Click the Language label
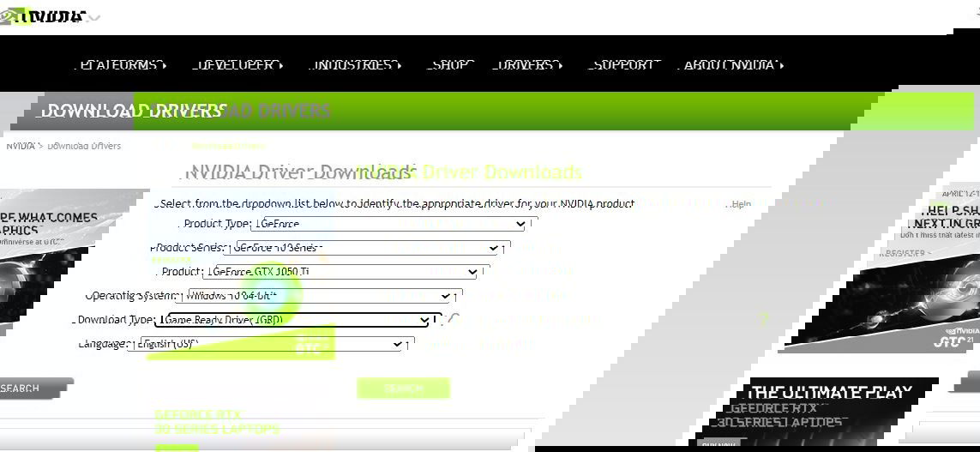980x452 pixels. tap(103, 344)
